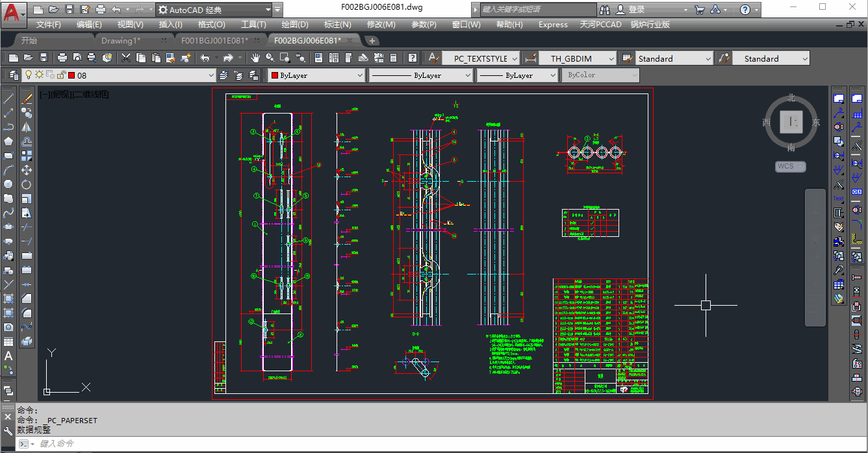Select the Erase tool in modify toolbar
The image size is (868, 453).
point(27,99)
